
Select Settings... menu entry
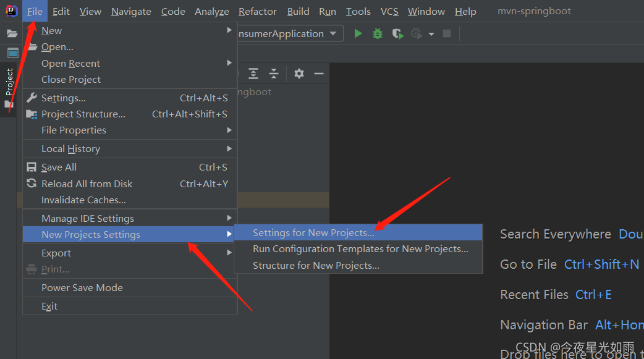pos(130,98)
